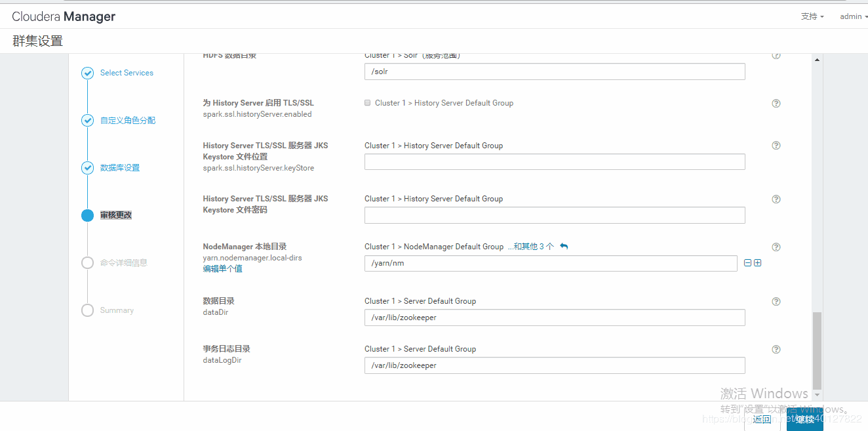Open help for ZooKeeper dataDir setting
The height and width of the screenshot is (431, 868).
(x=776, y=302)
